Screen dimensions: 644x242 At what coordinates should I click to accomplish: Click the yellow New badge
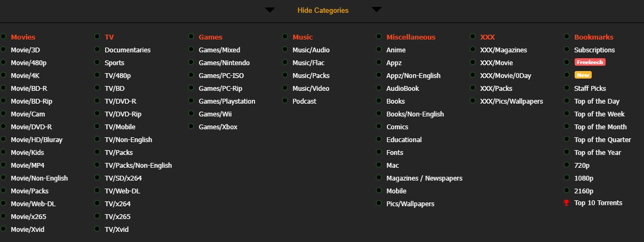(x=582, y=75)
